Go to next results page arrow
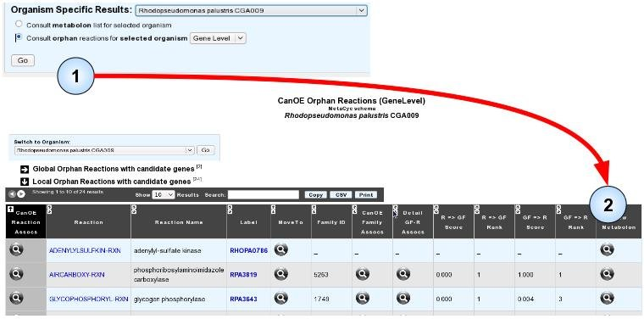Viewport: 644px width, 319px height. [21, 194]
